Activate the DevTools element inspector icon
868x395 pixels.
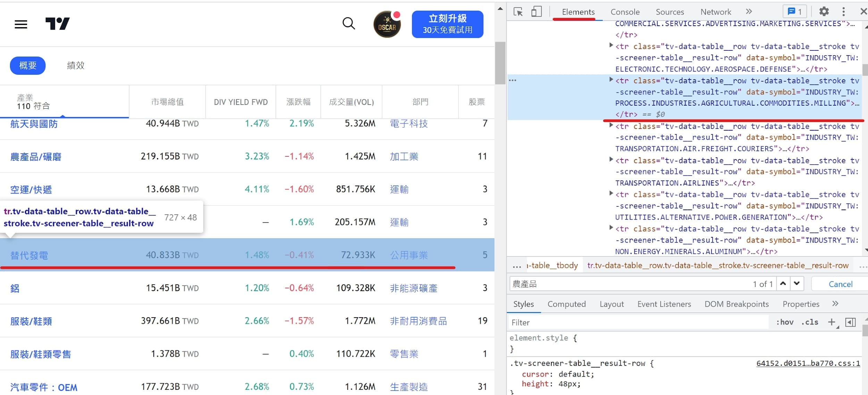pyautogui.click(x=518, y=12)
